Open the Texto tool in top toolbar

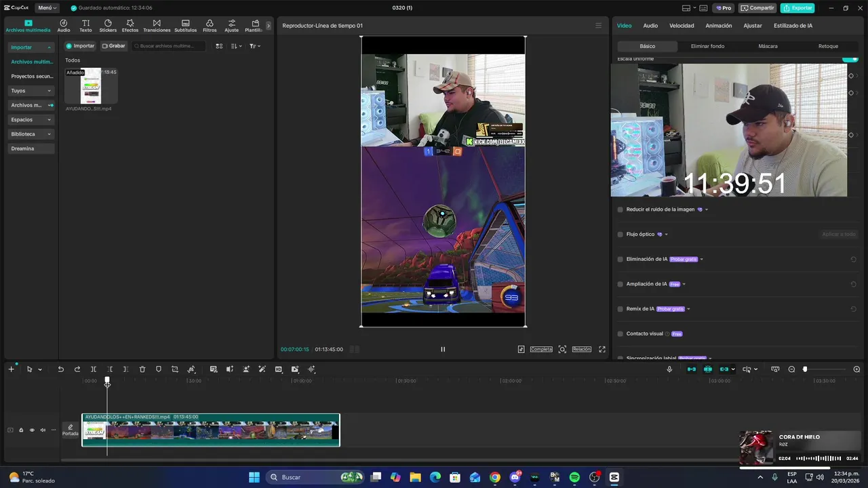pos(85,26)
